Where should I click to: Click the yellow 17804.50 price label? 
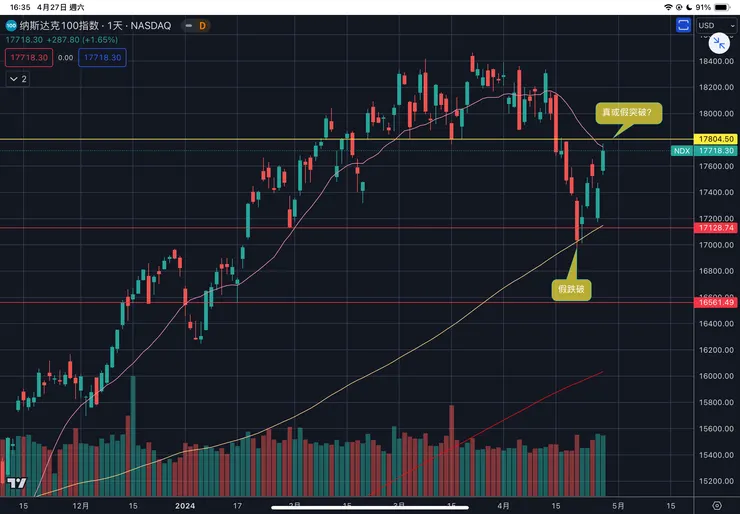click(716, 139)
